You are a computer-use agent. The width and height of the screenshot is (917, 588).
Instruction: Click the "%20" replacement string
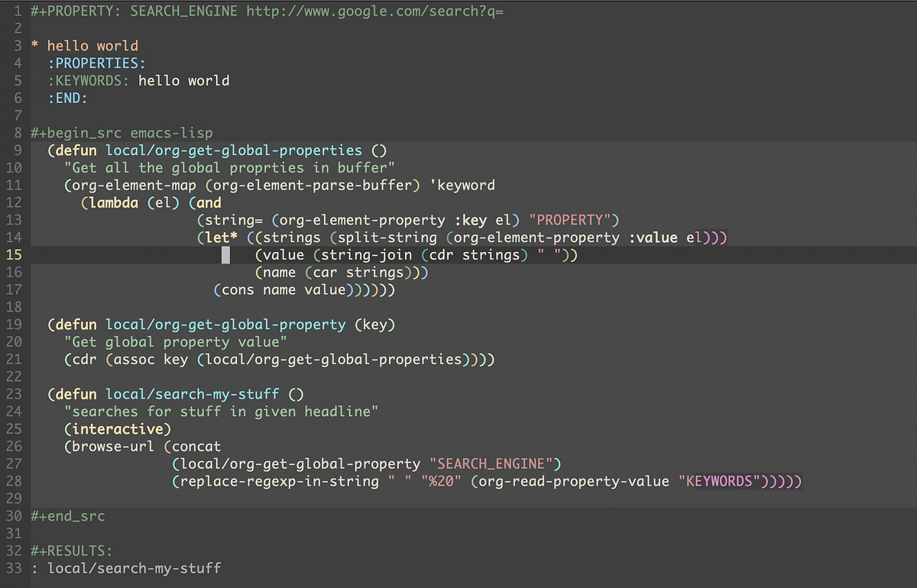[x=442, y=481]
